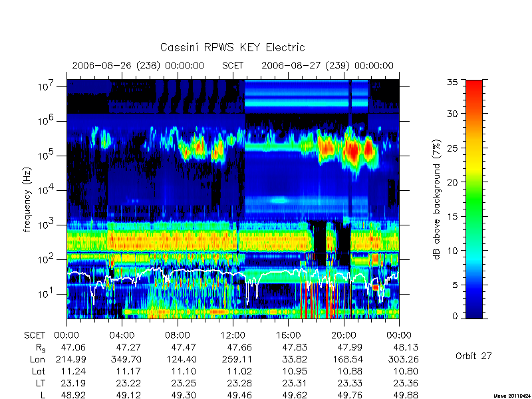This screenshot has width=532, height=399.
Task: Click the L value 48.92
Action: (73, 395)
